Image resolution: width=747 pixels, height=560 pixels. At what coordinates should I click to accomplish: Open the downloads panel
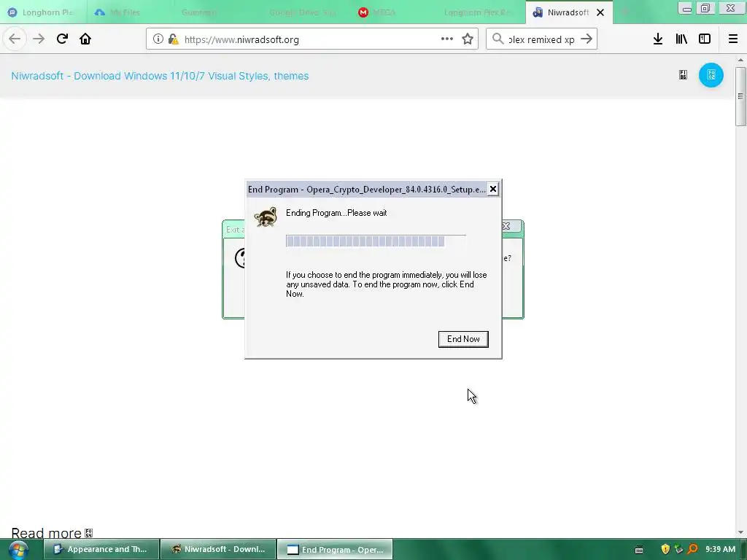point(658,39)
